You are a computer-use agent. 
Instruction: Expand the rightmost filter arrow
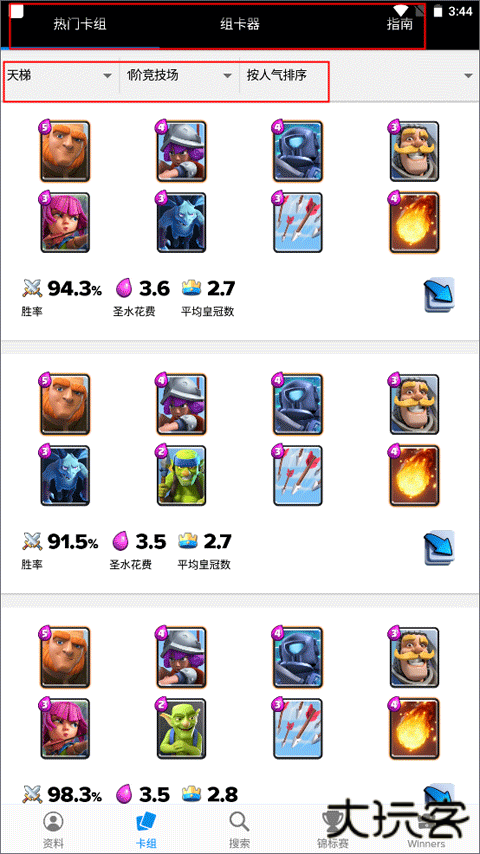click(x=468, y=76)
